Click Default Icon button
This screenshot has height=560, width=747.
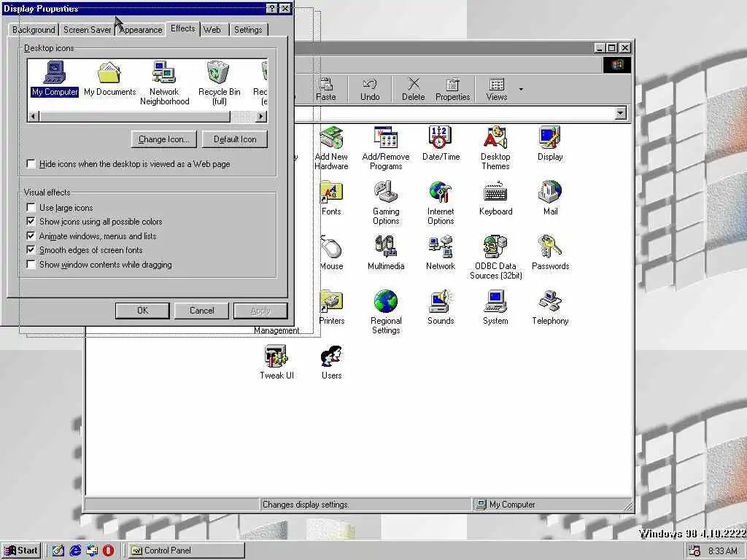(235, 139)
